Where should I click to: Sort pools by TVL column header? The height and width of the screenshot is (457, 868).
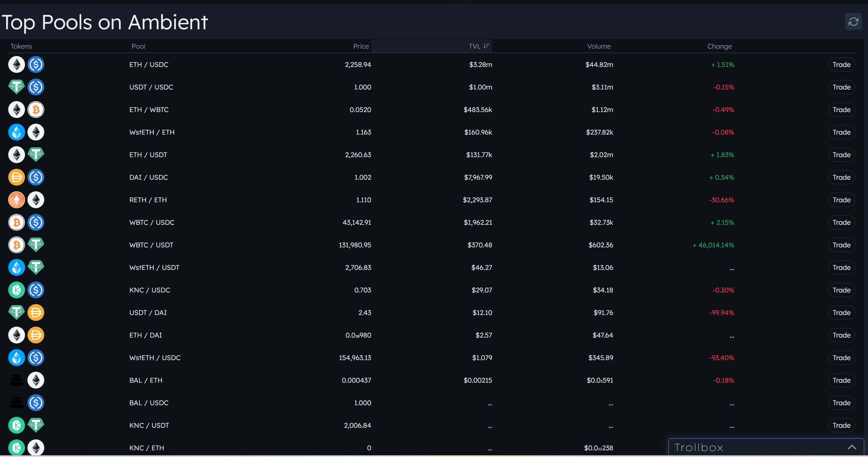pyautogui.click(x=479, y=46)
